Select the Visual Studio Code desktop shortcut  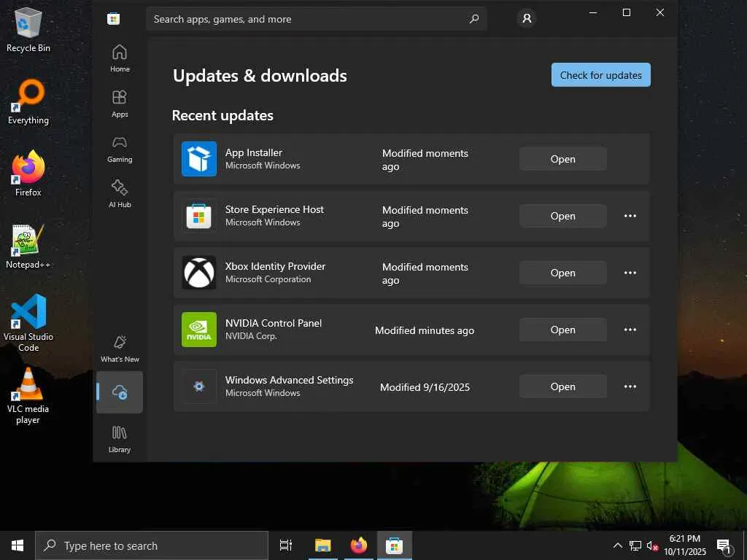point(28,323)
